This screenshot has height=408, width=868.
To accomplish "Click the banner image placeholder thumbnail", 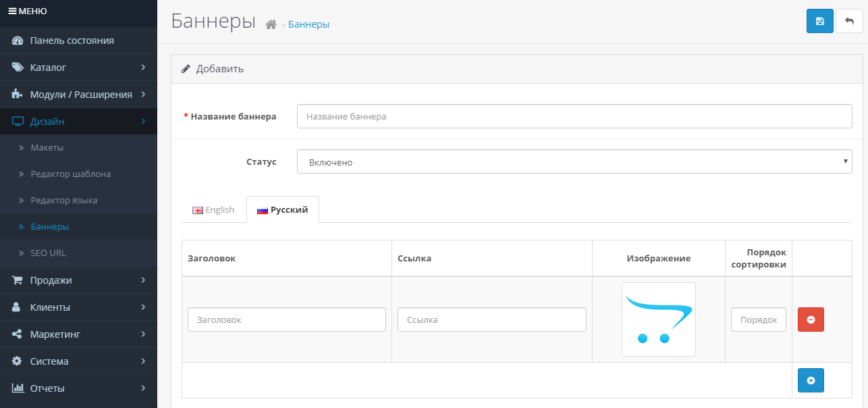I will [658, 320].
